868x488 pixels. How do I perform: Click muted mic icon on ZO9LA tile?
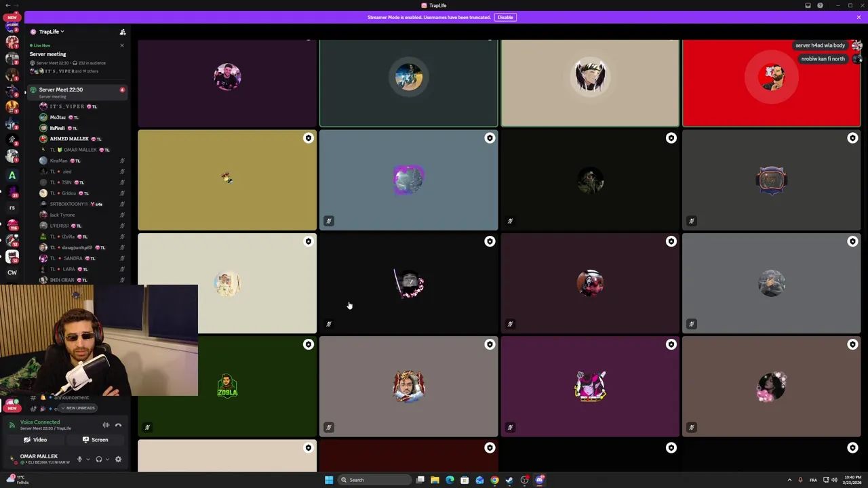click(x=147, y=427)
